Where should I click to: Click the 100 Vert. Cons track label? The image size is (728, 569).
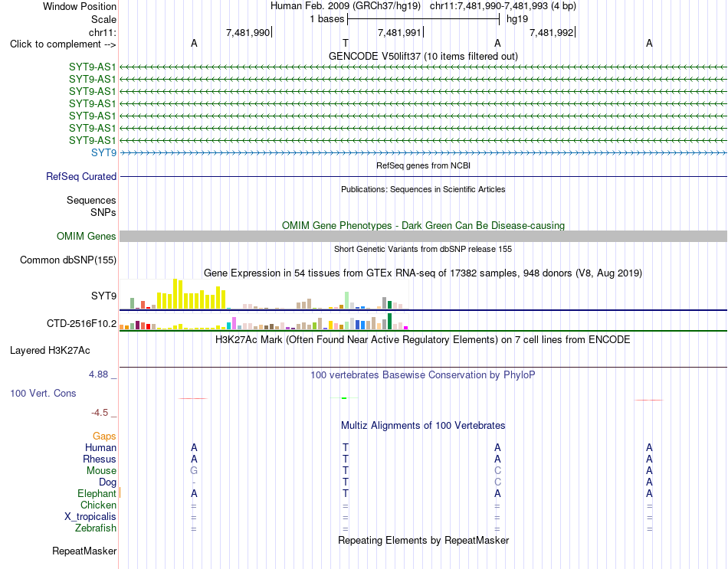coord(43,393)
